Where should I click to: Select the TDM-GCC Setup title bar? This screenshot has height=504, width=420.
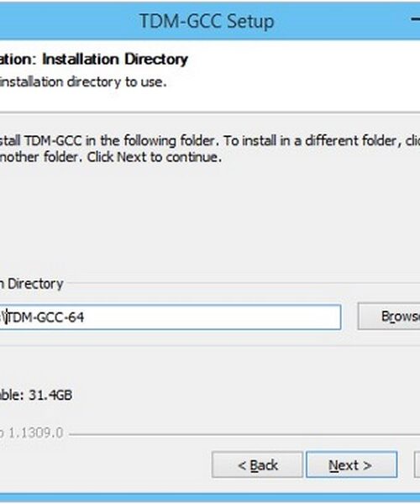[x=207, y=21]
